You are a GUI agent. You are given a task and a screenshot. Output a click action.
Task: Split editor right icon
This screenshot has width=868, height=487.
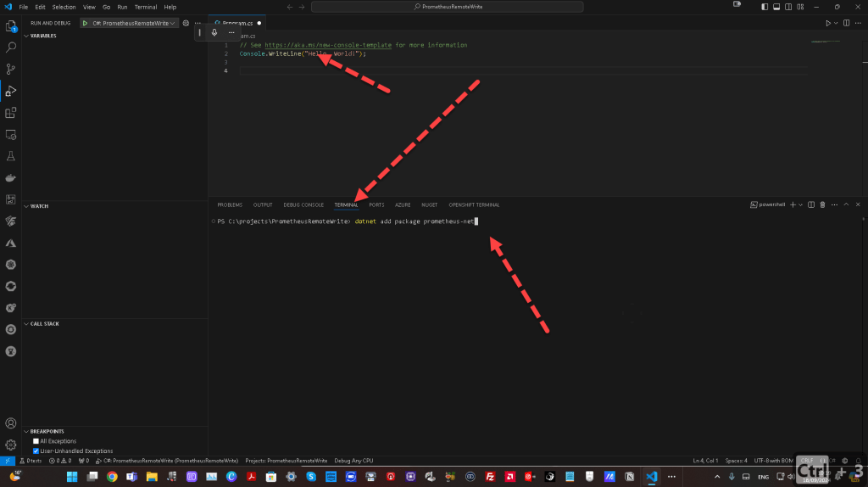pos(847,23)
